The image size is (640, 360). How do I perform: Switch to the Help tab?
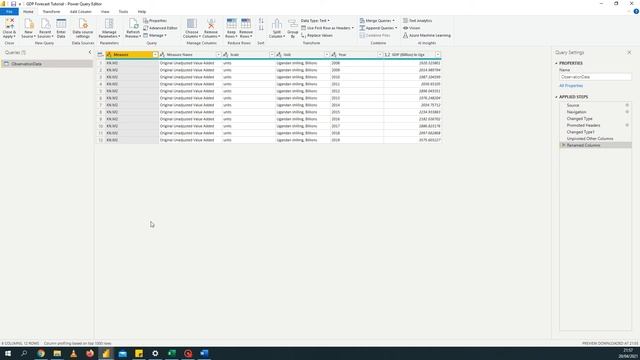[x=142, y=12]
